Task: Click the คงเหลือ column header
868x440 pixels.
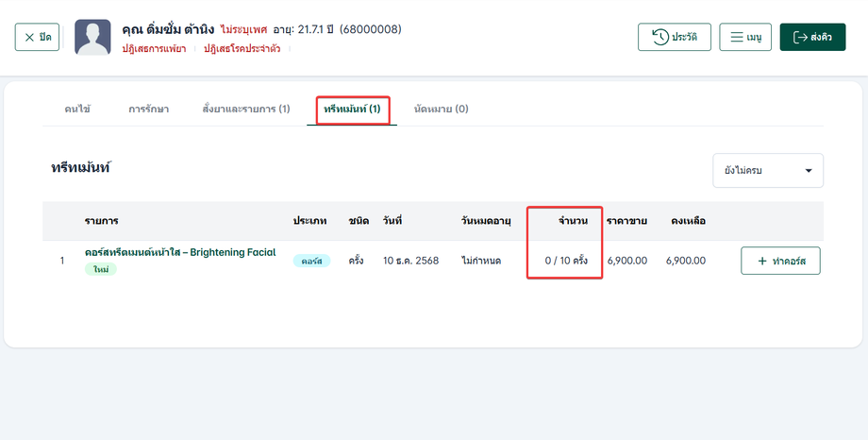Action: pos(688,221)
